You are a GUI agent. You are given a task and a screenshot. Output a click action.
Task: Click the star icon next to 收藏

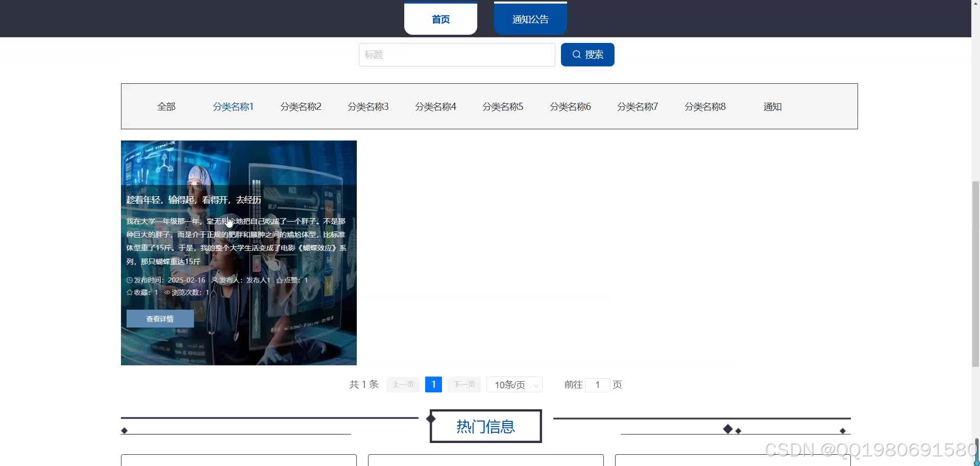coord(129,292)
